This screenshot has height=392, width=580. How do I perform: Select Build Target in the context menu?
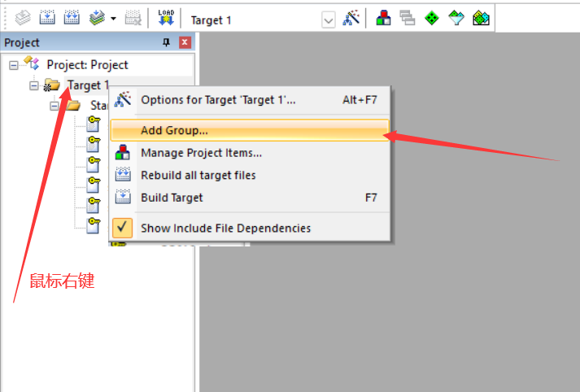tap(250, 198)
